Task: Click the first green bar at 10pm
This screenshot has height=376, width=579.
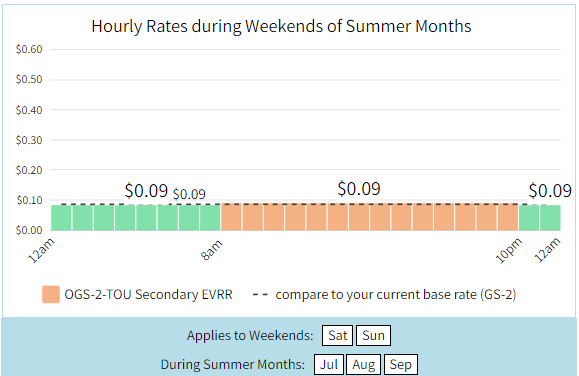Action: click(529, 218)
